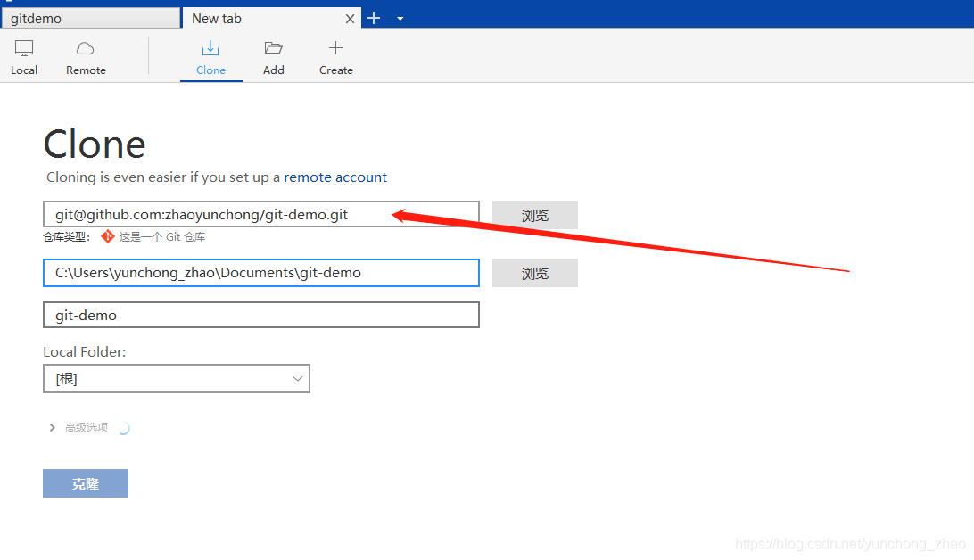Focus the destination path field
The height and width of the screenshot is (560, 974).
260,273
